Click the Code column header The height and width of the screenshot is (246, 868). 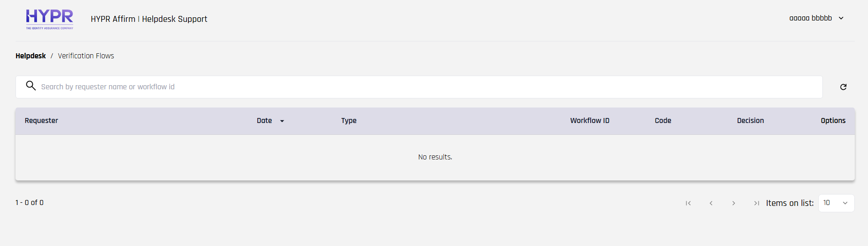click(663, 121)
